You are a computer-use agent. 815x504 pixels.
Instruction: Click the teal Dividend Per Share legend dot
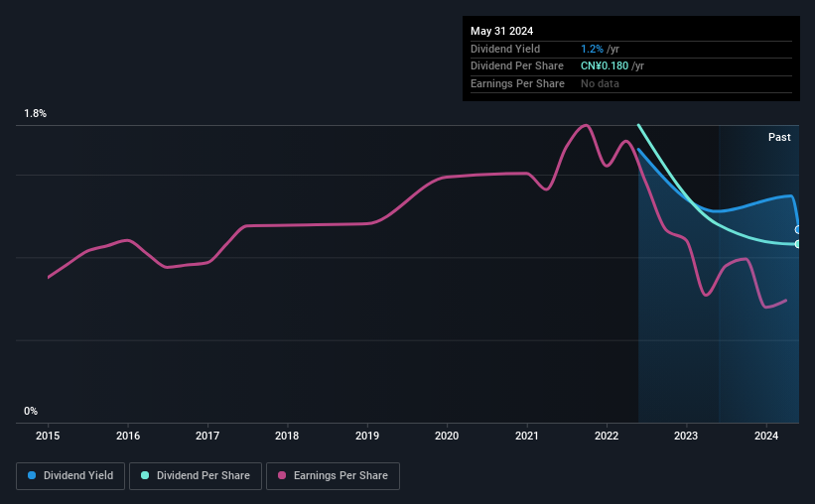tap(145, 476)
